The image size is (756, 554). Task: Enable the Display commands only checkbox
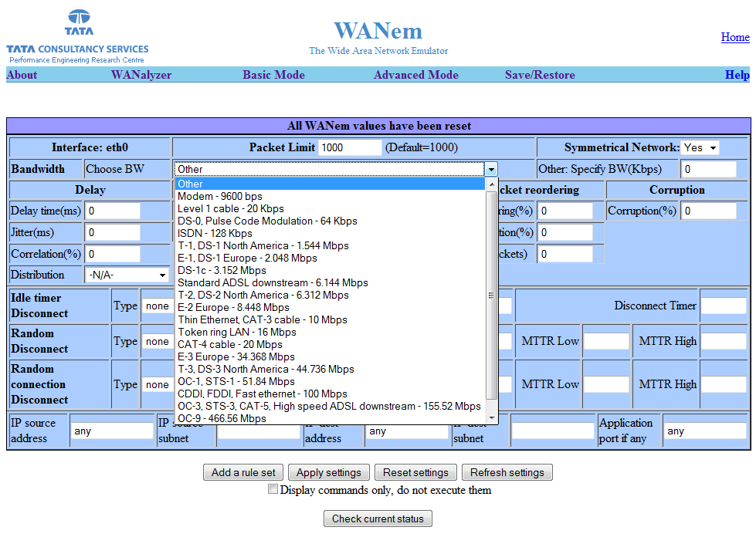(273, 489)
